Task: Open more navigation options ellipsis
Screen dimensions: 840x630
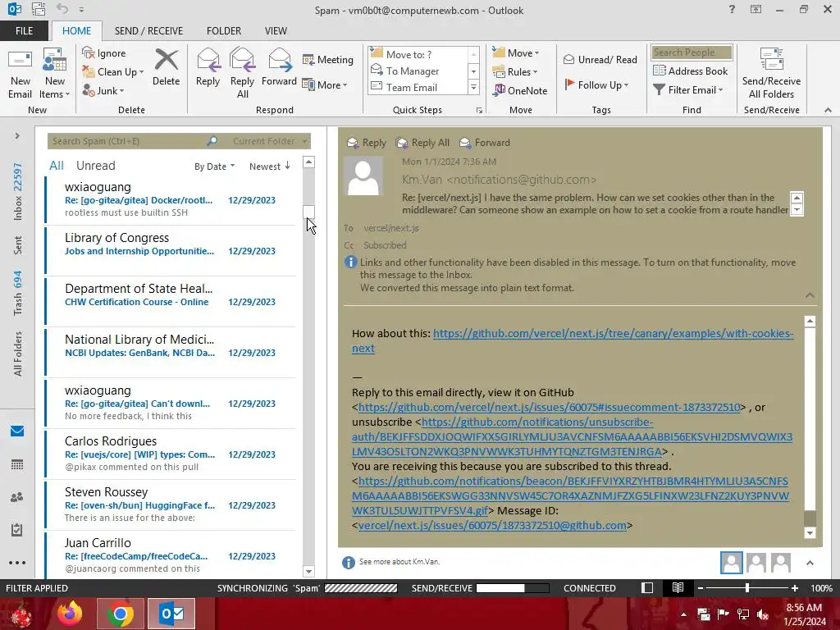Action: point(17,563)
